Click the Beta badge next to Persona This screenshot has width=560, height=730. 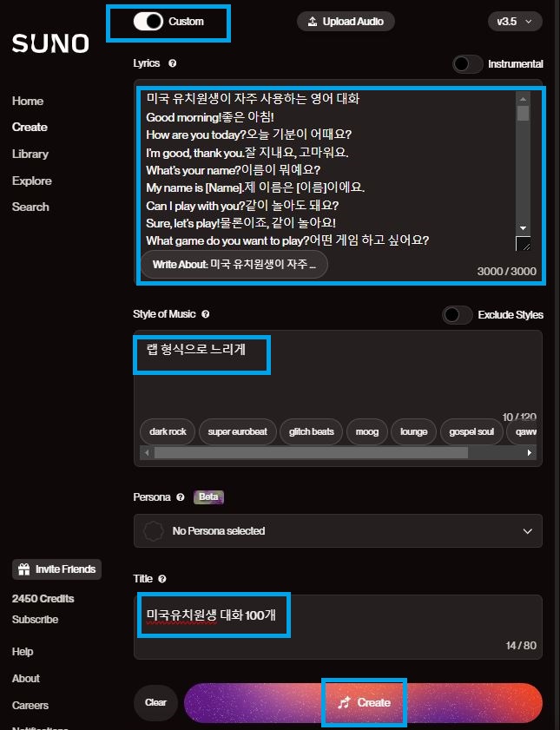(x=208, y=497)
